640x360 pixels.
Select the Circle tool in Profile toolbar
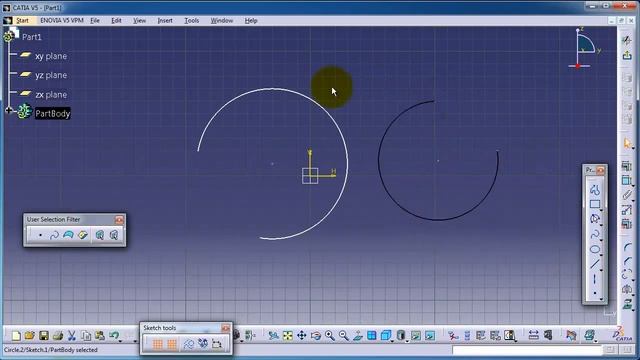point(595,219)
